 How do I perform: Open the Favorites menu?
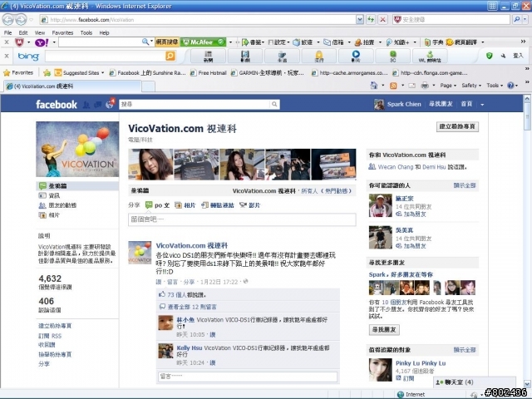click(63, 33)
